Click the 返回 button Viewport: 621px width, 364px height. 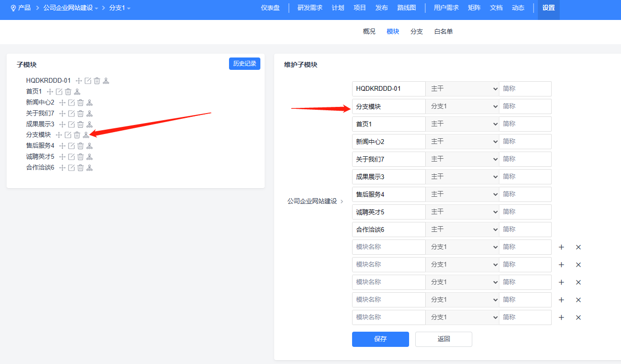[x=443, y=339]
